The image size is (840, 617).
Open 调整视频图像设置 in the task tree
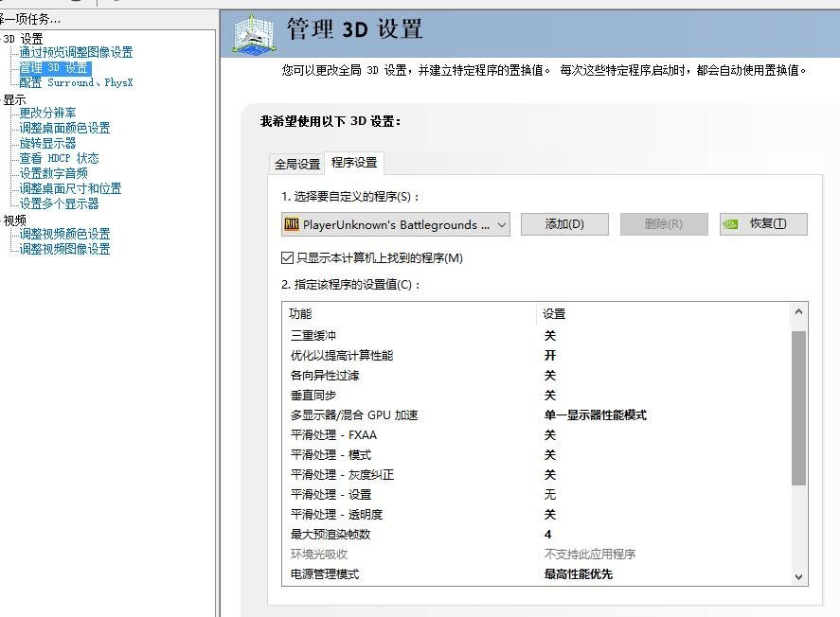[x=64, y=249]
